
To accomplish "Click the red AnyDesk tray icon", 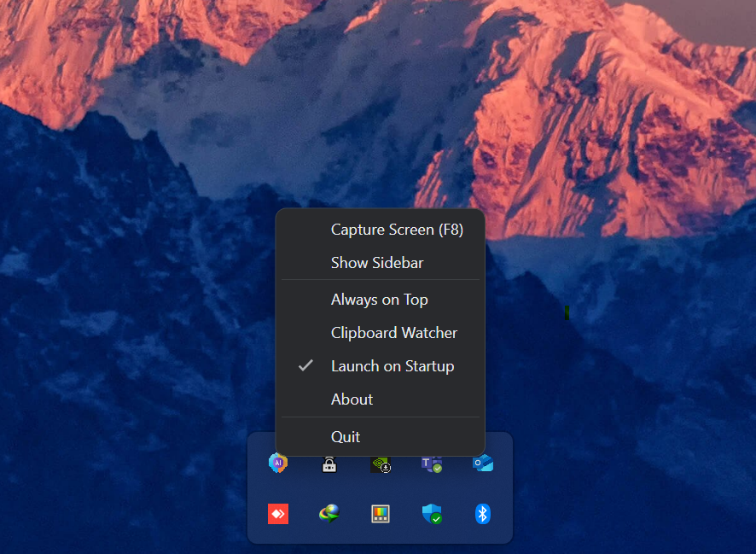I will pos(277,513).
